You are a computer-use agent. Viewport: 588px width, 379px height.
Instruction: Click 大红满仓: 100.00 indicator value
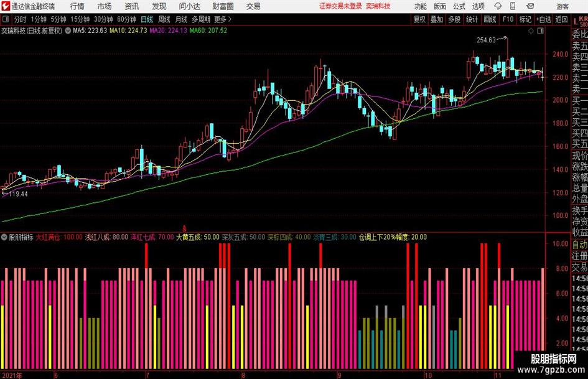point(59,237)
